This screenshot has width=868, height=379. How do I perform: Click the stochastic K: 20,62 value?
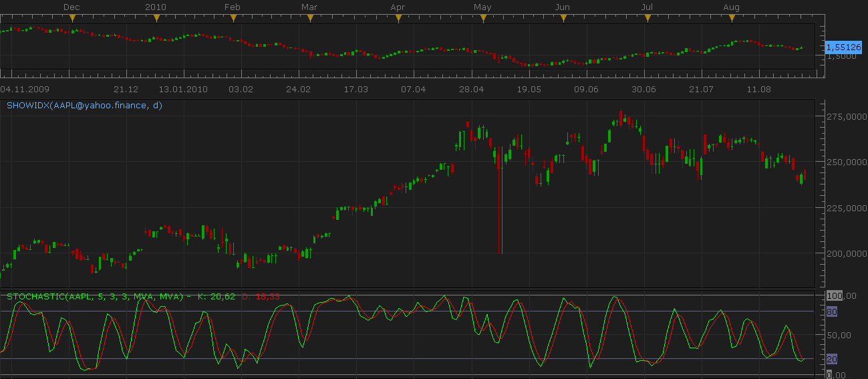216,296
